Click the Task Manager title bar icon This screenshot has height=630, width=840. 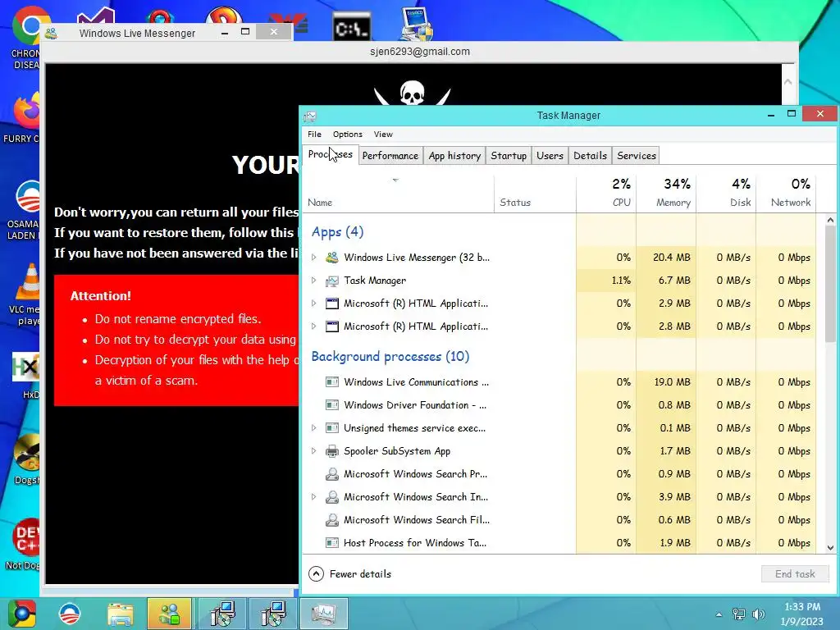point(309,116)
